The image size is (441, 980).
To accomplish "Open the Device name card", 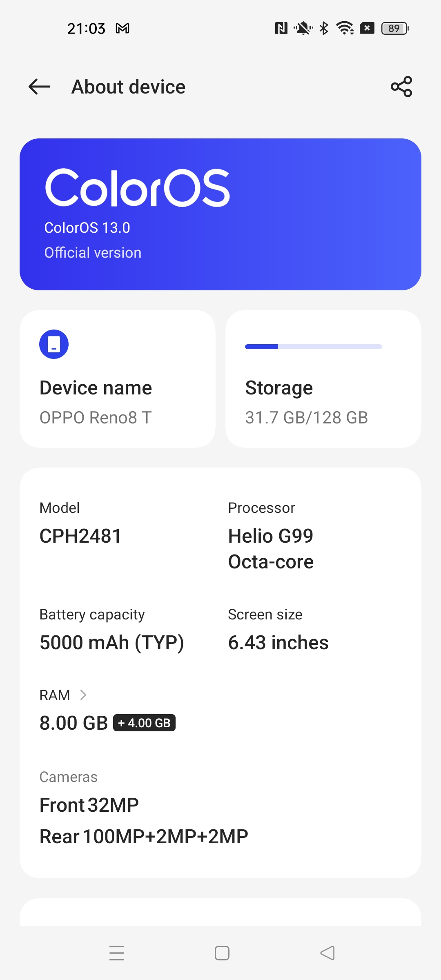I will (x=118, y=379).
